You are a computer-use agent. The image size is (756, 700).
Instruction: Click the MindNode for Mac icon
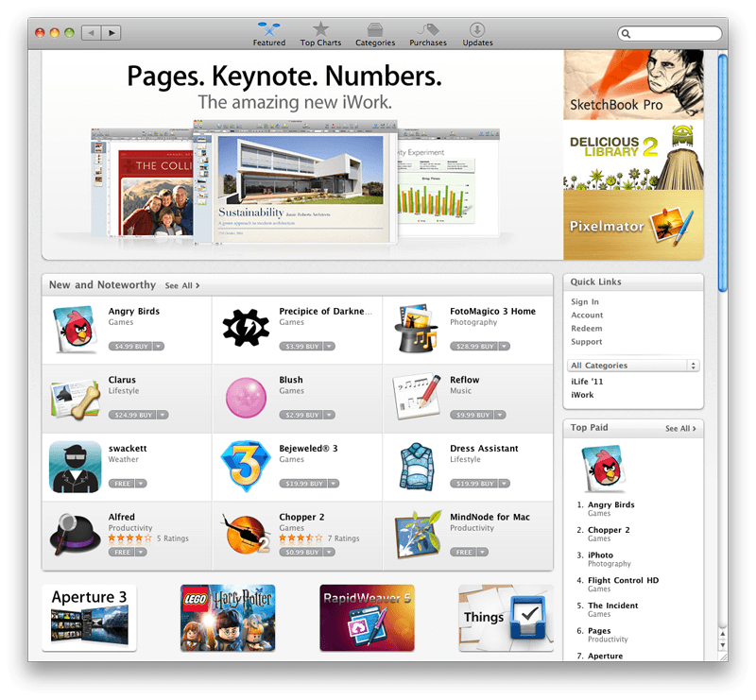pyautogui.click(x=418, y=535)
